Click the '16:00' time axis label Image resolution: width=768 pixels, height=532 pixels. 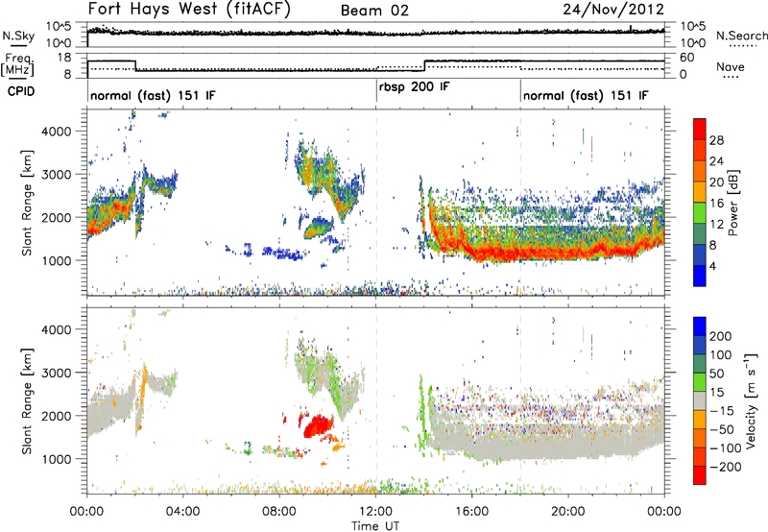tap(471, 512)
